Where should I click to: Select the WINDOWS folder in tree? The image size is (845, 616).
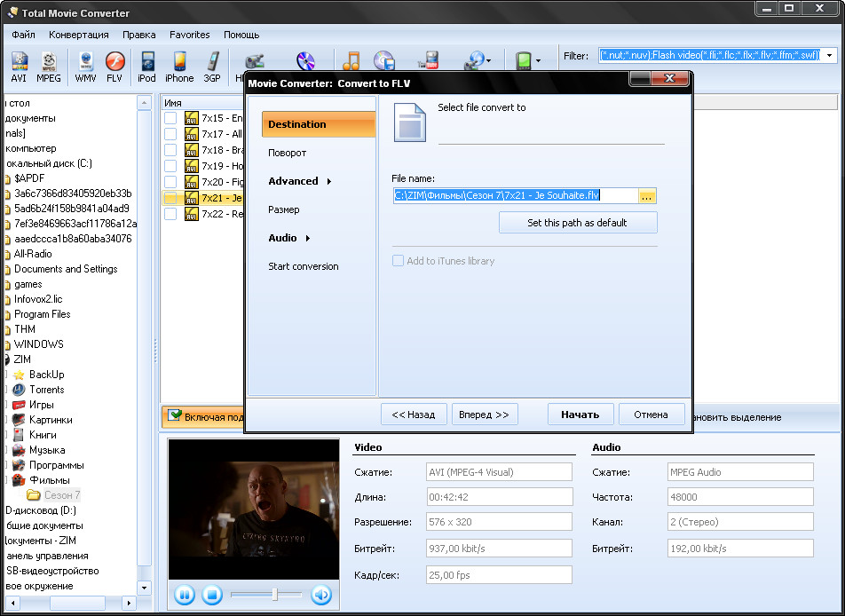click(38, 344)
